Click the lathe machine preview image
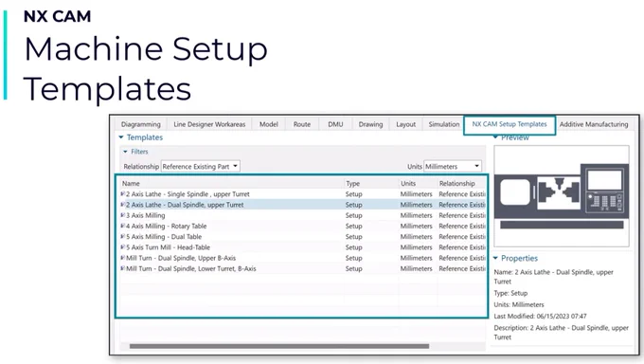644x364 pixels. click(562, 196)
